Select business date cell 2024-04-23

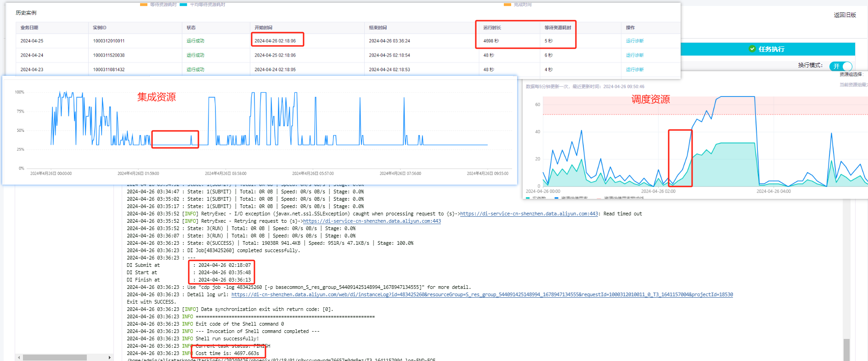coord(32,69)
